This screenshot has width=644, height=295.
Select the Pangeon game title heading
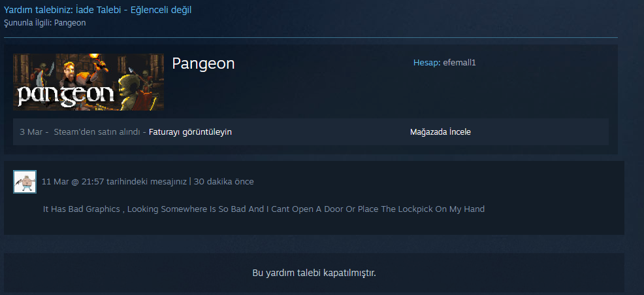click(203, 63)
